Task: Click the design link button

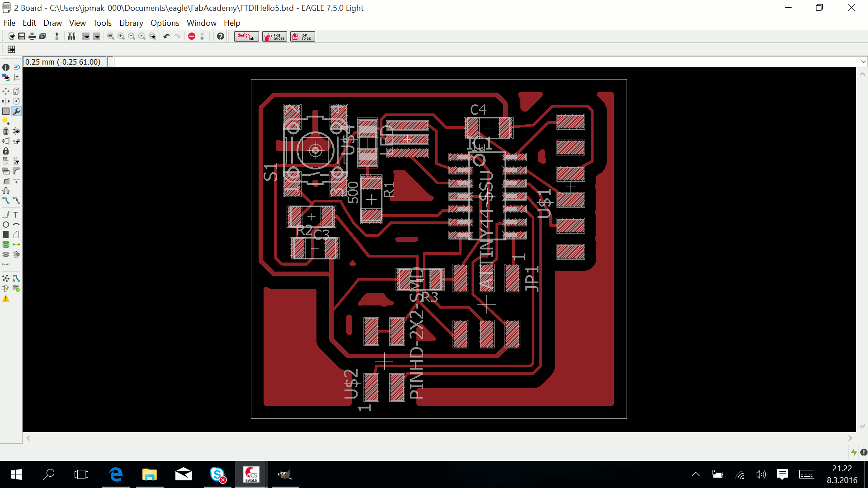Action: tap(246, 36)
